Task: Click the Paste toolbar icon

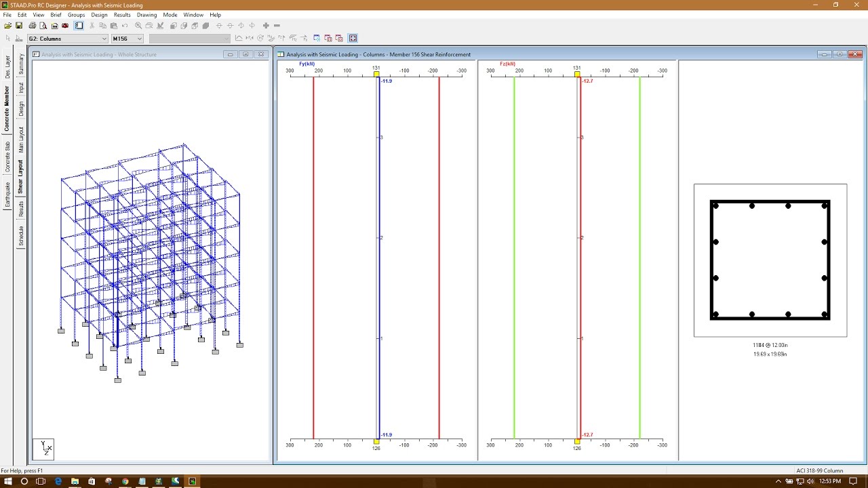Action: 114,25
